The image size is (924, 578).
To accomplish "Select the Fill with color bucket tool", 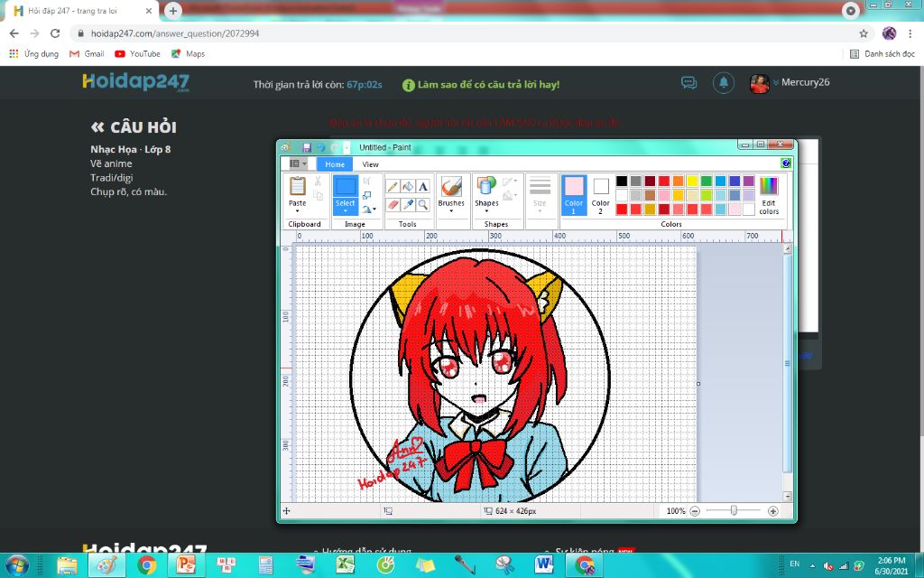I will point(408,187).
